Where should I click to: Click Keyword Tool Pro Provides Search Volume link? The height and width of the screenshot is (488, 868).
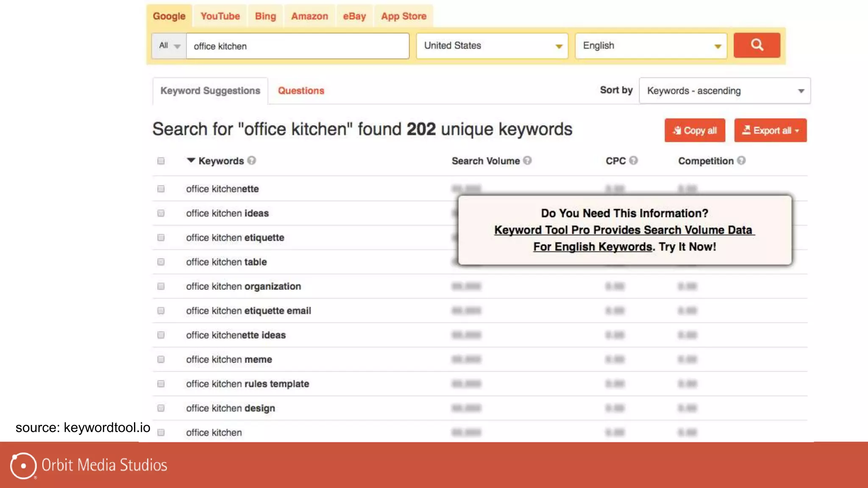624,230
